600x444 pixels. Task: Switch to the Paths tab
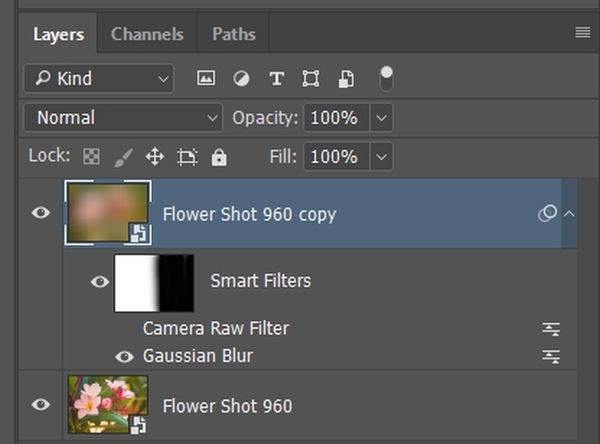click(x=233, y=34)
